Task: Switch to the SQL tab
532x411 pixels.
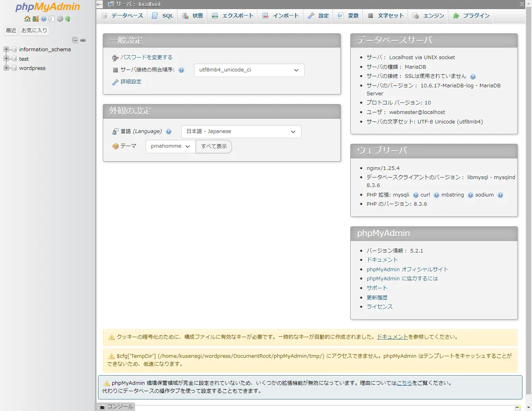Action: click(x=163, y=16)
